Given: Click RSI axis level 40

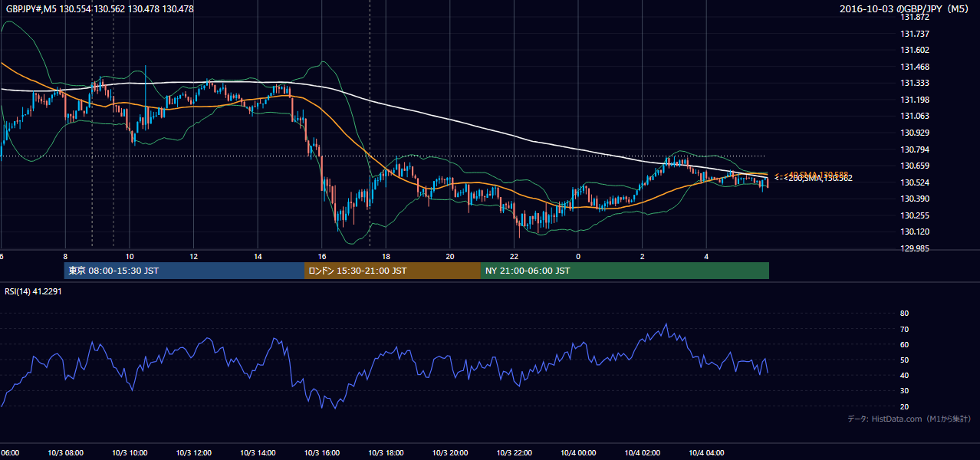Looking at the screenshot, I should 904,375.
